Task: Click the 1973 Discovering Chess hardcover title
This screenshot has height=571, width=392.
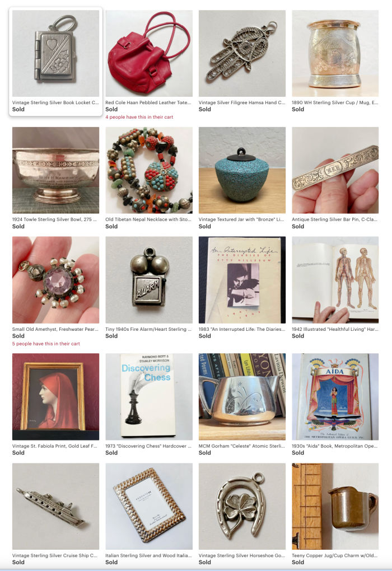Action: pos(148,446)
